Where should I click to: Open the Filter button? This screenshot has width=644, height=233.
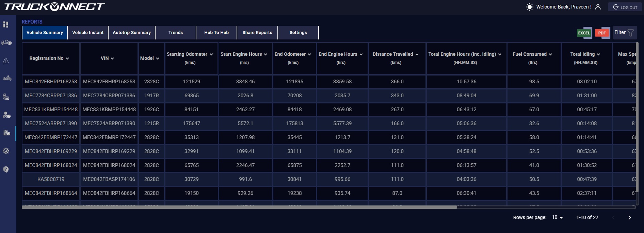pos(624,33)
